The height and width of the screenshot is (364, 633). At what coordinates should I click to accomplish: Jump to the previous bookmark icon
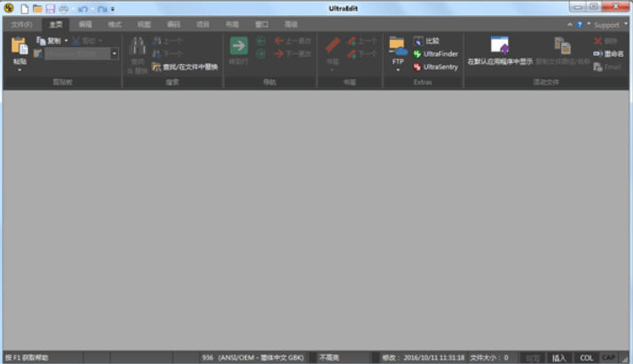(x=352, y=41)
